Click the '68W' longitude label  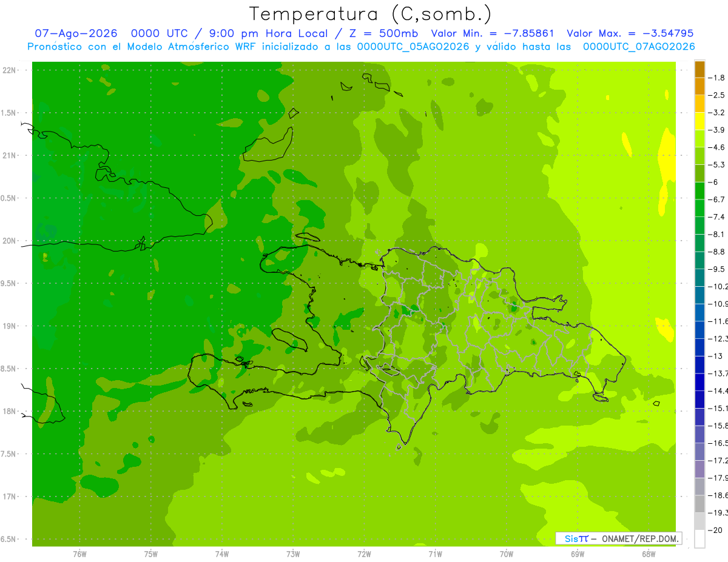coord(649,554)
